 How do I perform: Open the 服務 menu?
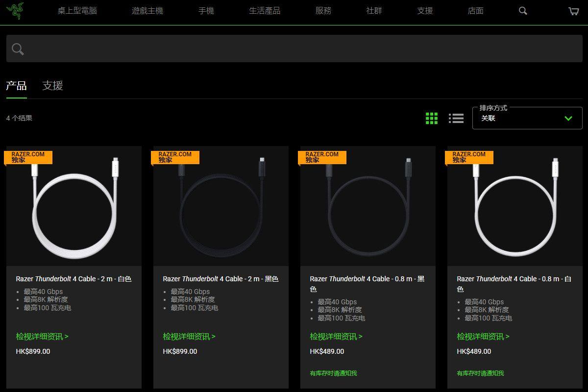[323, 11]
